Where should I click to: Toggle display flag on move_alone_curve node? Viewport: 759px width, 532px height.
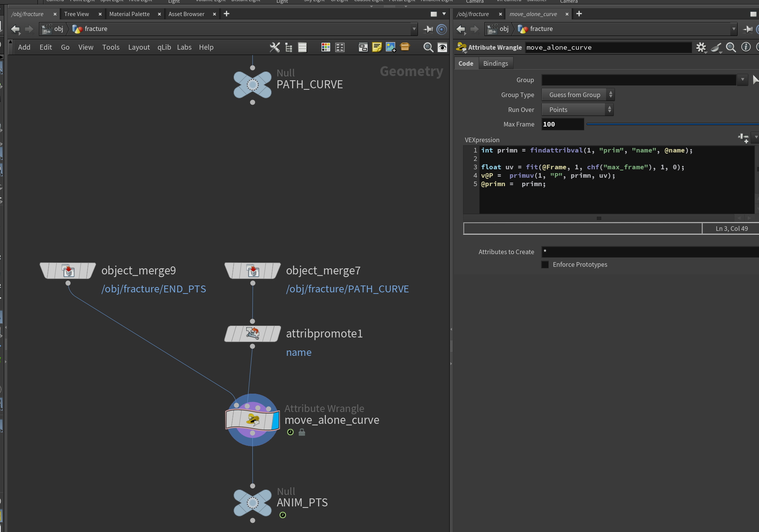coord(276,420)
